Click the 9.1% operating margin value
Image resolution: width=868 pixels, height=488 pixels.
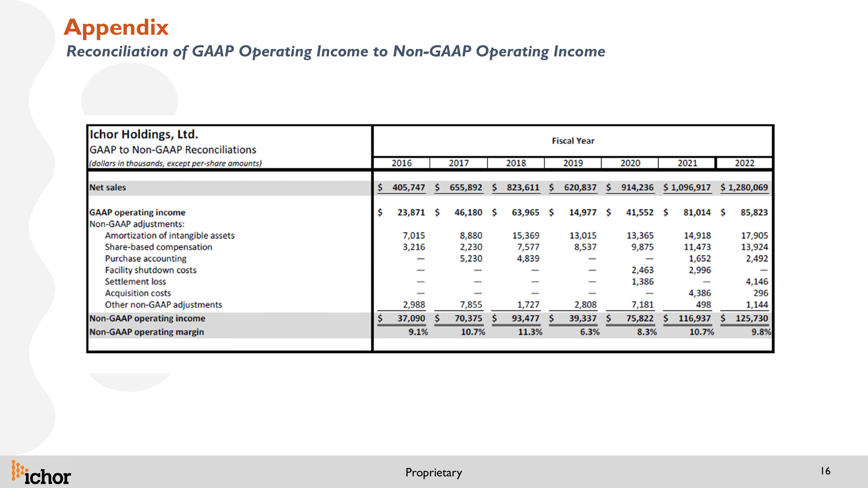click(418, 332)
